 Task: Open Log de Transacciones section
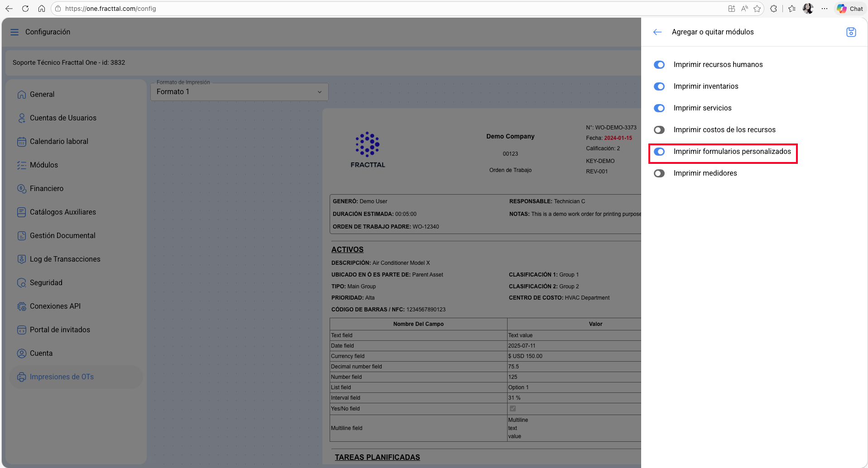tap(76, 259)
